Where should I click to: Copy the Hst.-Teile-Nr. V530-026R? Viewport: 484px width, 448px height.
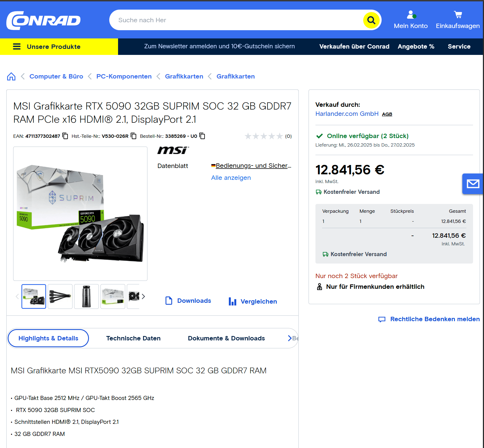[133, 136]
